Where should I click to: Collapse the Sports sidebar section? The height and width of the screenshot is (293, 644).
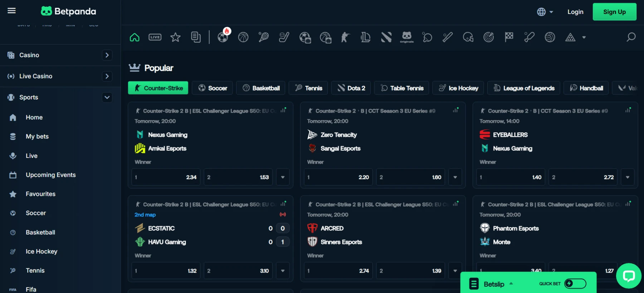point(107,97)
